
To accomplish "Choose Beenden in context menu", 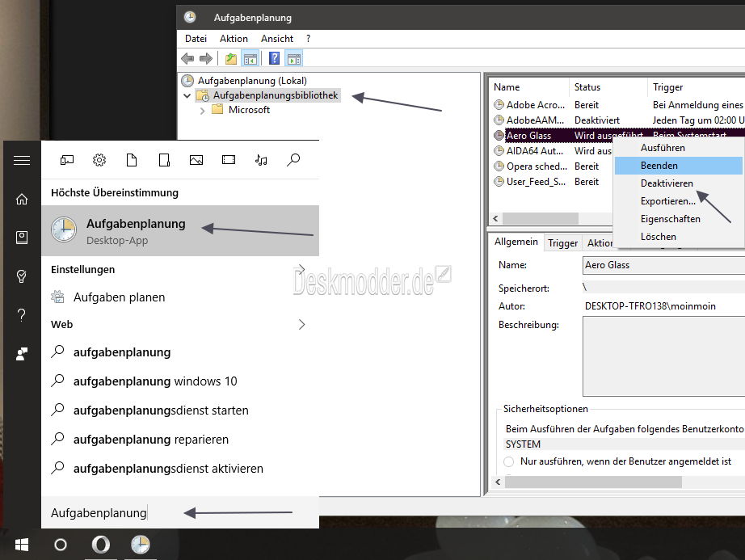I will [679, 166].
